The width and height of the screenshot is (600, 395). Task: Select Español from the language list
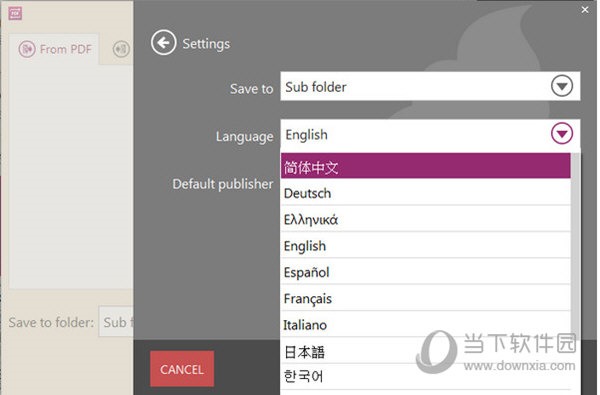click(x=426, y=272)
